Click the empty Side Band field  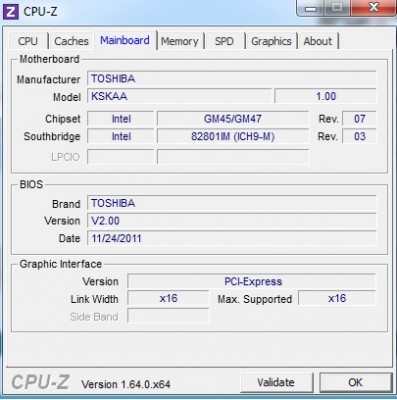coord(168,316)
